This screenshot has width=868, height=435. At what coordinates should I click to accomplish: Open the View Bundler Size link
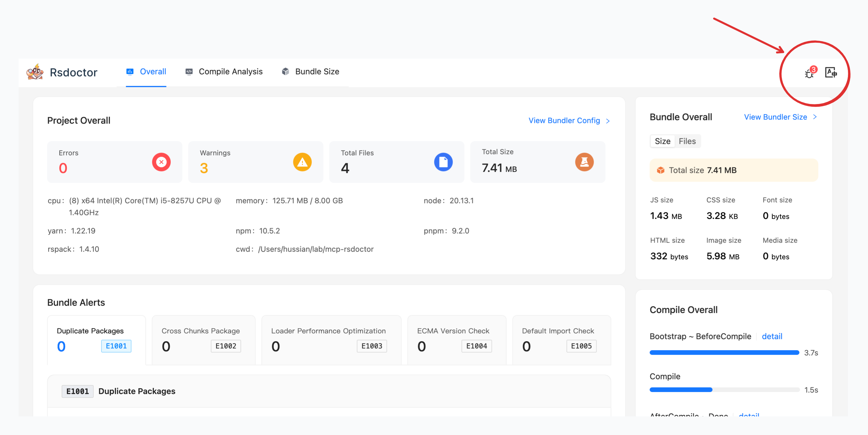(775, 117)
